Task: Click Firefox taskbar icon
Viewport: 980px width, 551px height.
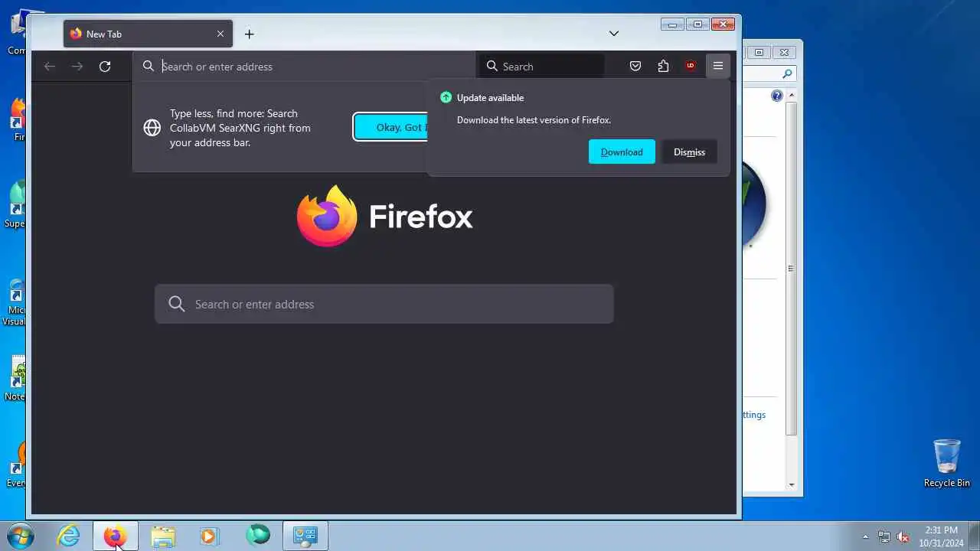Action: 116,536
